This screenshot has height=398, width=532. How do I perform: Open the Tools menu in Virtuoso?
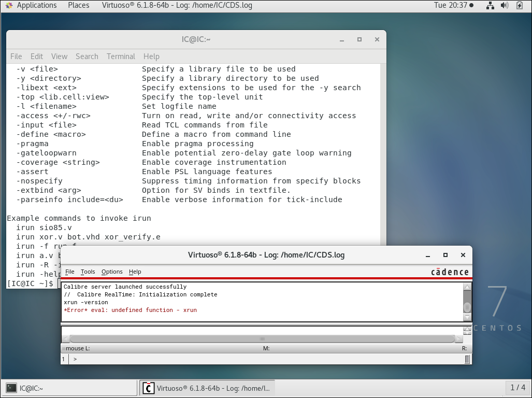pos(88,272)
